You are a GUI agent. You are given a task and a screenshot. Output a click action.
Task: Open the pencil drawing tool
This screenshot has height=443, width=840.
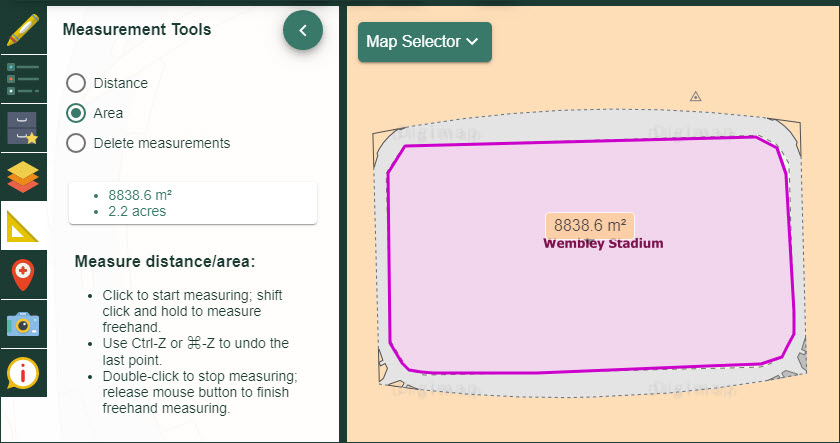click(23, 27)
